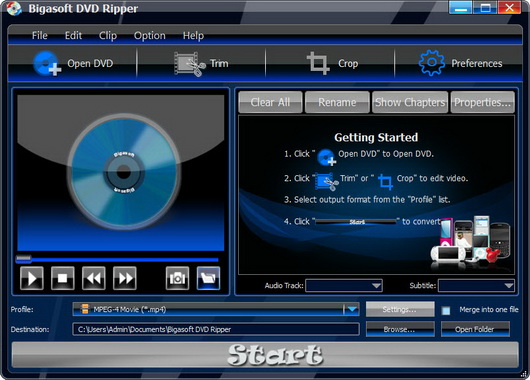530x380 pixels.
Task: Click the preview seek slider handle
Action: pos(24,259)
